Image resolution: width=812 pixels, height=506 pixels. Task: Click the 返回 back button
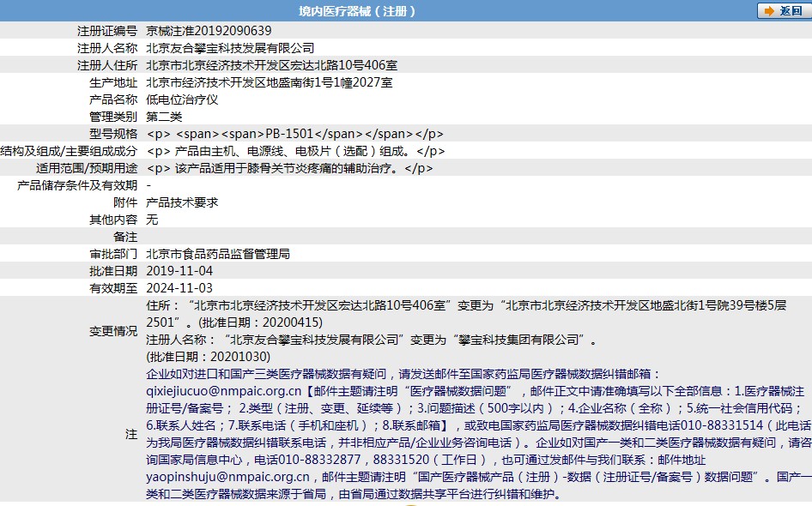784,11
